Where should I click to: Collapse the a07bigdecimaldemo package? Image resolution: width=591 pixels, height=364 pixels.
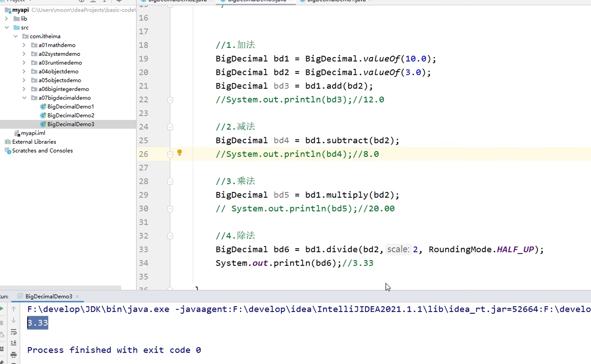pyautogui.click(x=24, y=98)
